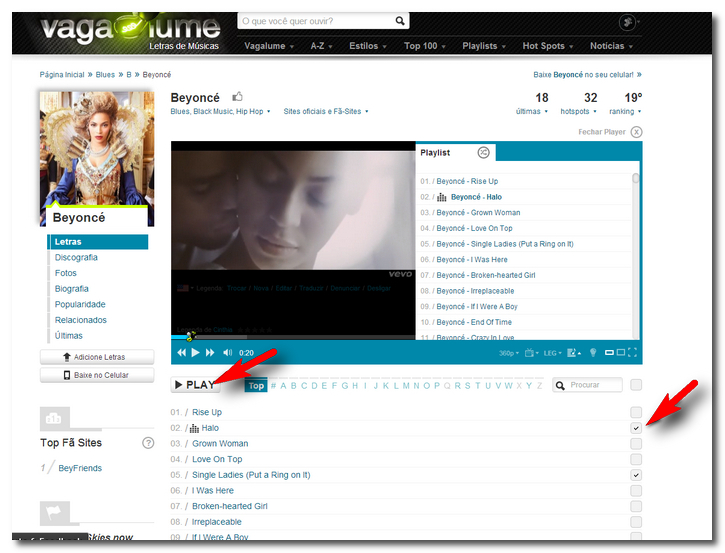Close the player with the X icon

pyautogui.click(x=637, y=132)
